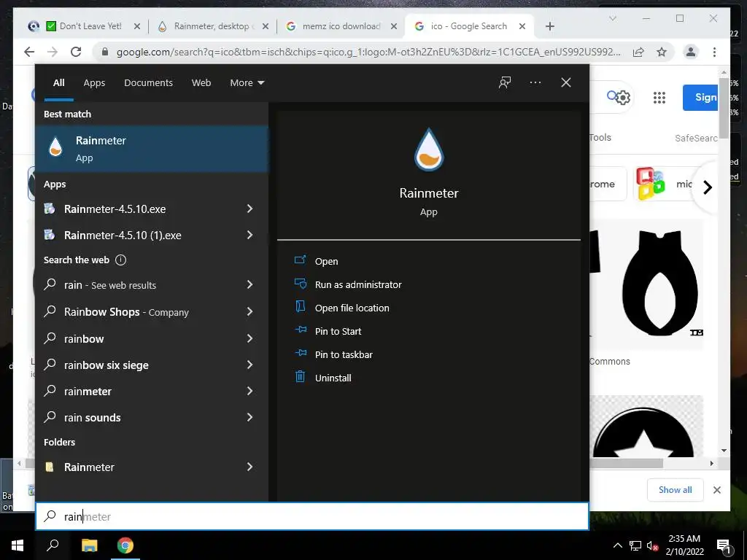The width and height of the screenshot is (747, 560).
Task: Click the Open action icon
Action: coord(300,260)
